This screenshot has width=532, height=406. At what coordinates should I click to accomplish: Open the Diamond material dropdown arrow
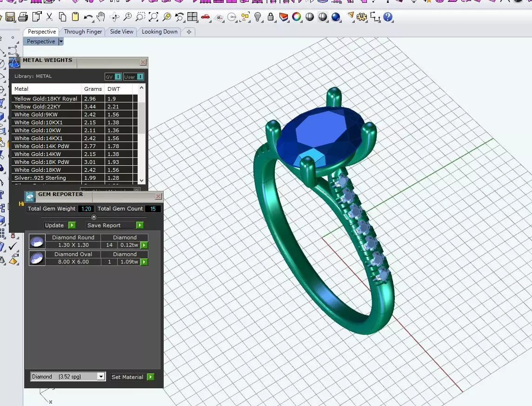click(x=101, y=377)
